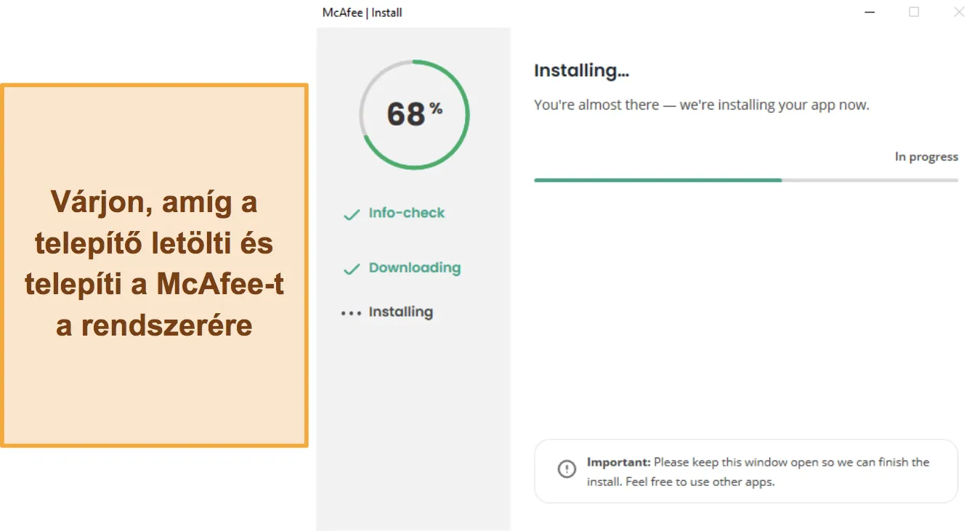The width and height of the screenshot is (980, 531).
Task: Click the Important keep-window-open notice box
Action: [x=746, y=471]
